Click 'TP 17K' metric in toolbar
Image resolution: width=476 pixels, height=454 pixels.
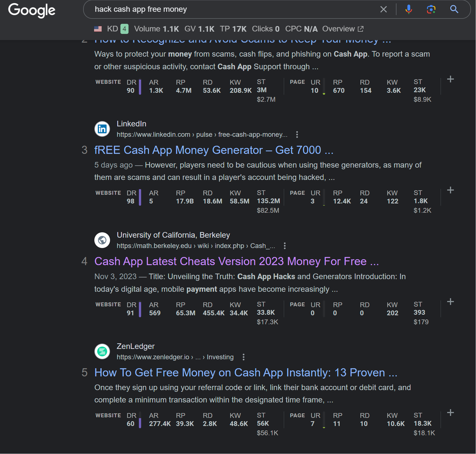pyautogui.click(x=233, y=29)
